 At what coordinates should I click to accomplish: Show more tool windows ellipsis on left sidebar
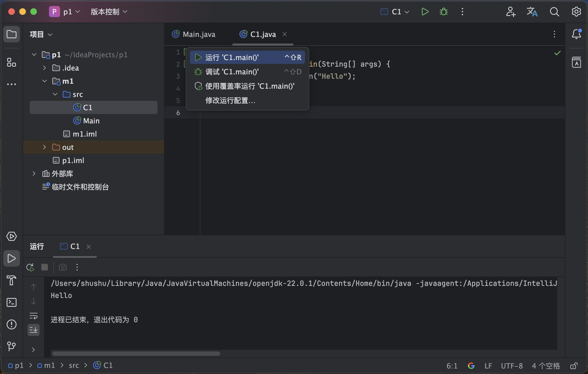pos(12,84)
